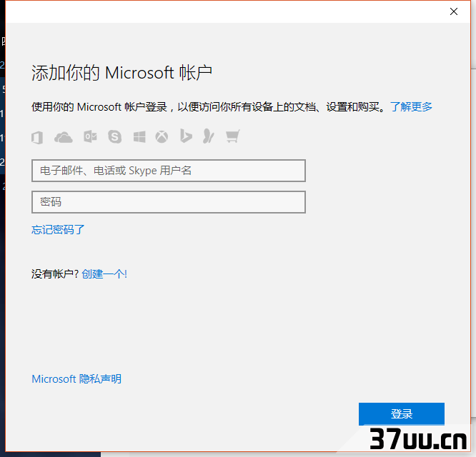This screenshot has height=457, width=476.
Task: Click the Bing logo icon
Action: point(186,136)
